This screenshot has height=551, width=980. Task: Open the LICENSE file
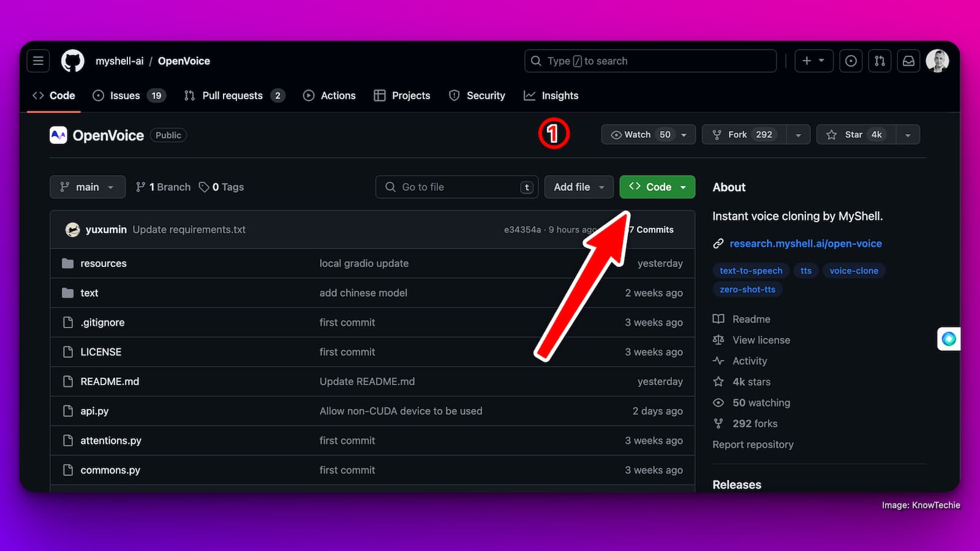click(x=101, y=352)
